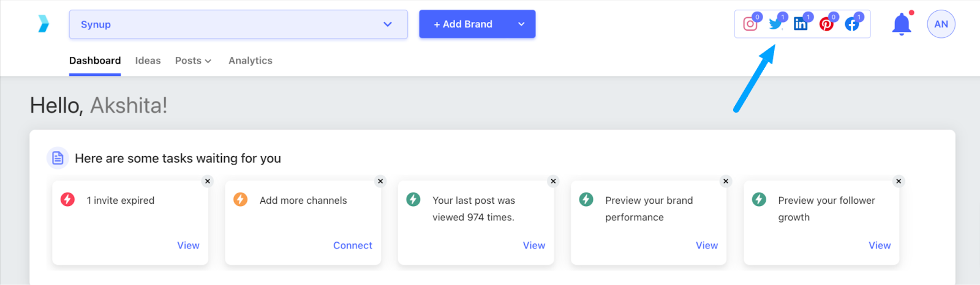The image size is (980, 285).
Task: Dismiss the follower growth task card
Action: click(x=899, y=181)
